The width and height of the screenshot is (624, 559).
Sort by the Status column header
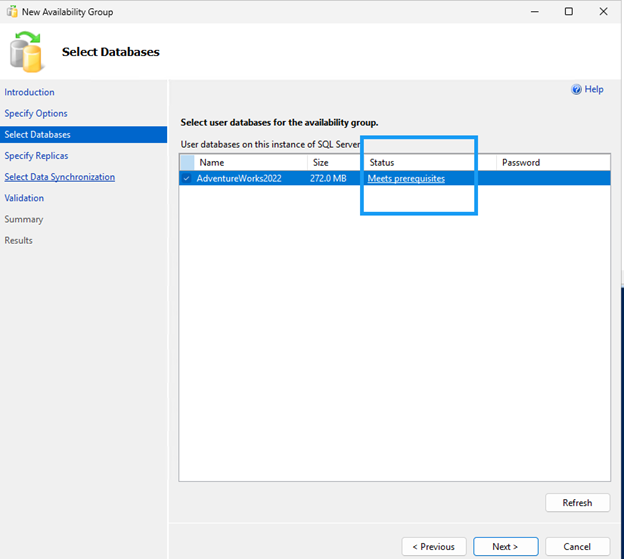coord(430,162)
